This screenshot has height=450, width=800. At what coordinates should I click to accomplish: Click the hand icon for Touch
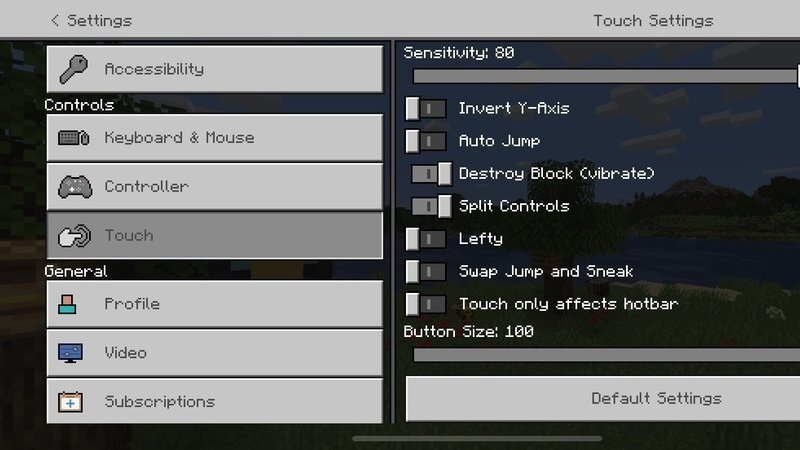75,236
